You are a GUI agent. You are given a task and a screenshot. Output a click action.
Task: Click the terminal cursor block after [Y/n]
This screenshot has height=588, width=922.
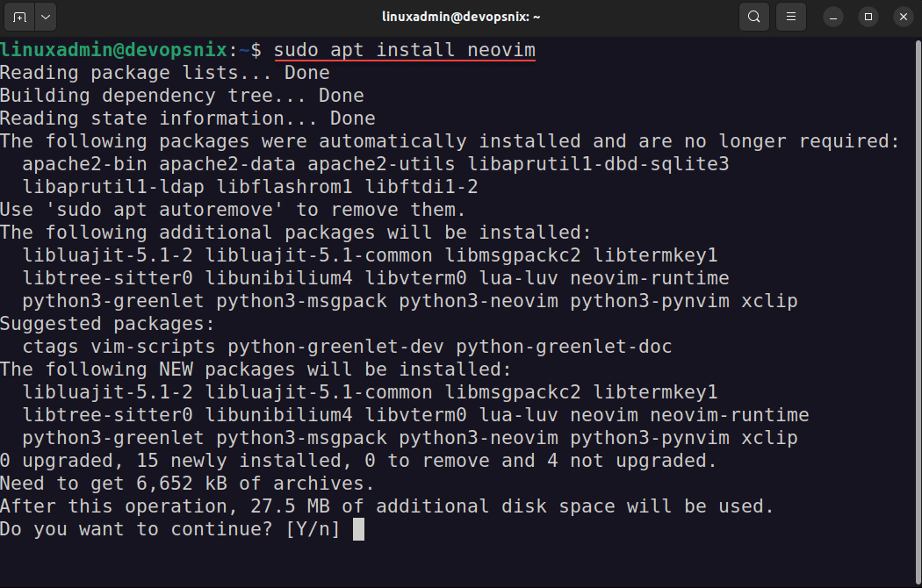point(358,529)
